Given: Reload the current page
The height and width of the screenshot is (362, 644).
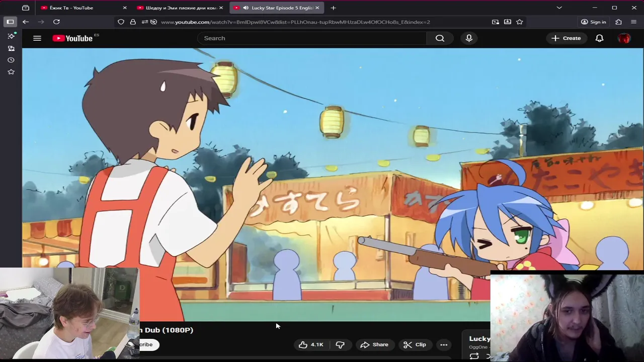Looking at the screenshot, I should [56, 22].
